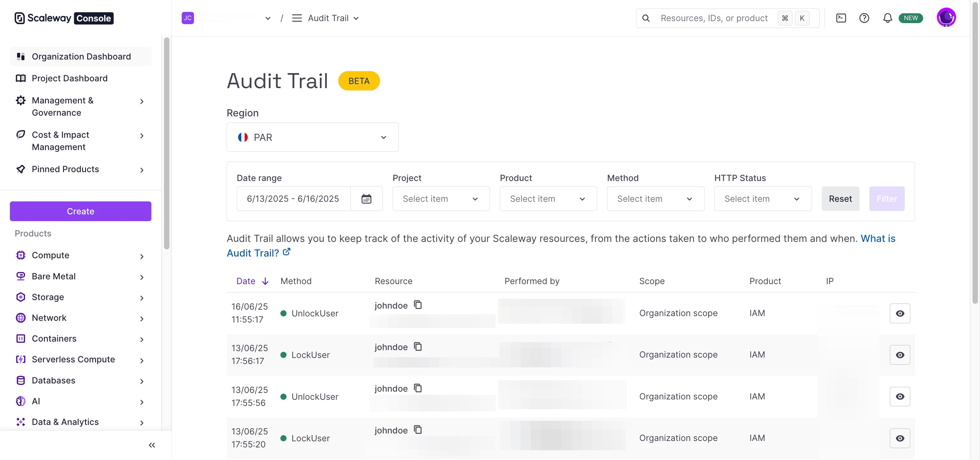The image size is (980, 460).
Task: Click the Databases product icon
Action: tap(20, 380)
